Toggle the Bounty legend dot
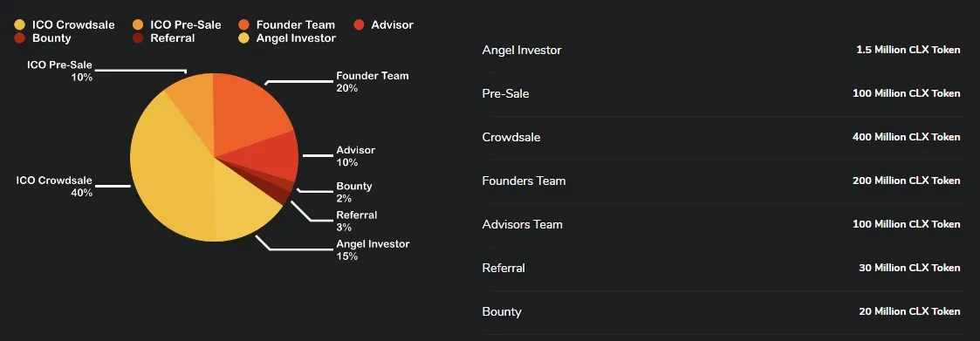980x341 pixels. (19, 38)
